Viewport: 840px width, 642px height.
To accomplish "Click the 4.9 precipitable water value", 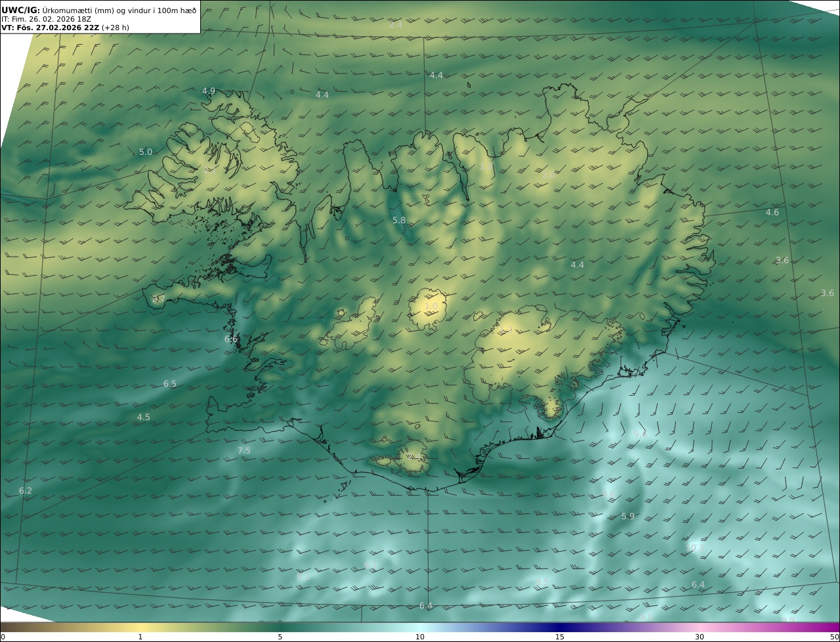I will point(209,91).
